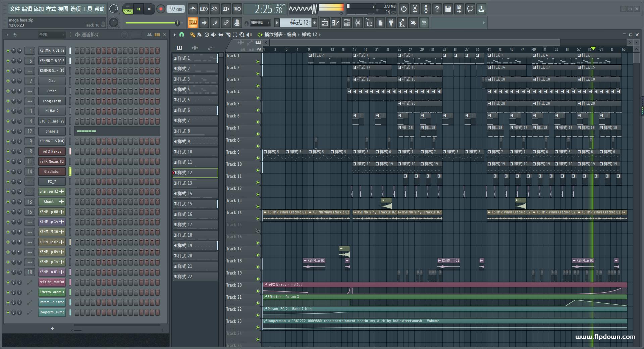Open 通道机架 channel rack title menu

point(90,35)
